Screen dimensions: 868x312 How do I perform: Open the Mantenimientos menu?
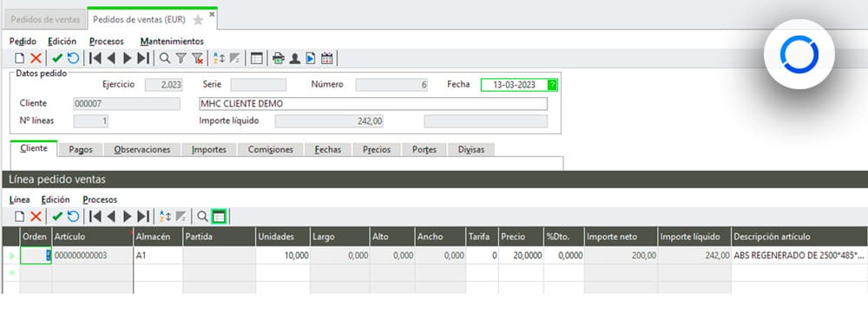click(172, 41)
